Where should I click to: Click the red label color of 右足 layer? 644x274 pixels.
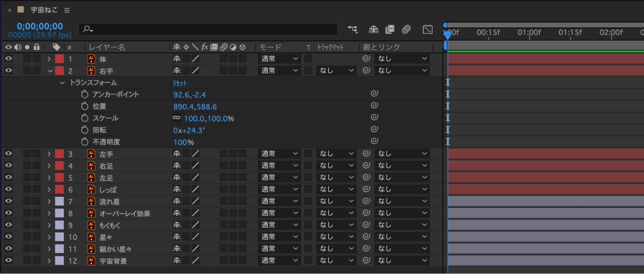click(x=59, y=166)
